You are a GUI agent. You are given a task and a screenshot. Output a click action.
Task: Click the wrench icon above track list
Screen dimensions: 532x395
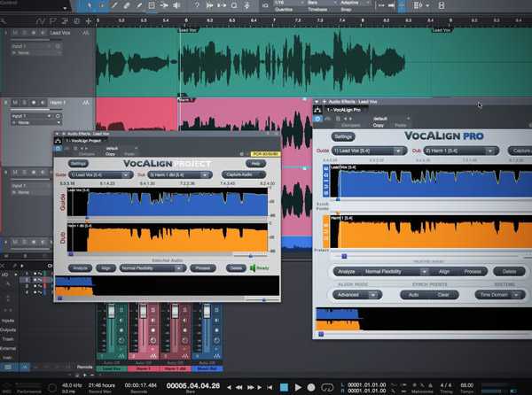pos(3,21)
